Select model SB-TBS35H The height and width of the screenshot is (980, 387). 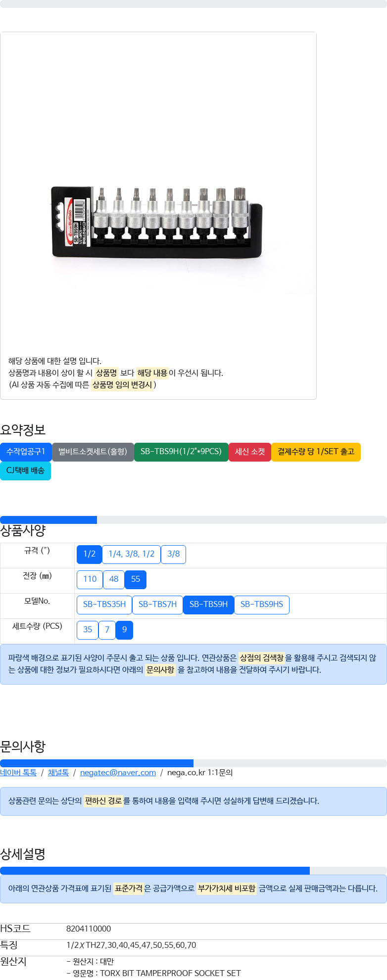(104, 605)
